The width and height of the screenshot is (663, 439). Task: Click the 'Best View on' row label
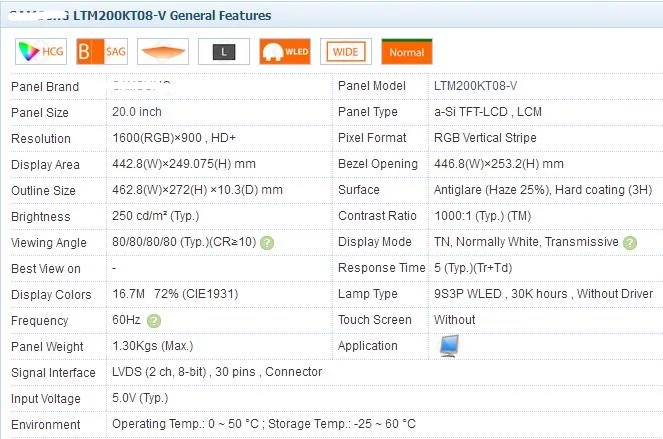[46, 269]
